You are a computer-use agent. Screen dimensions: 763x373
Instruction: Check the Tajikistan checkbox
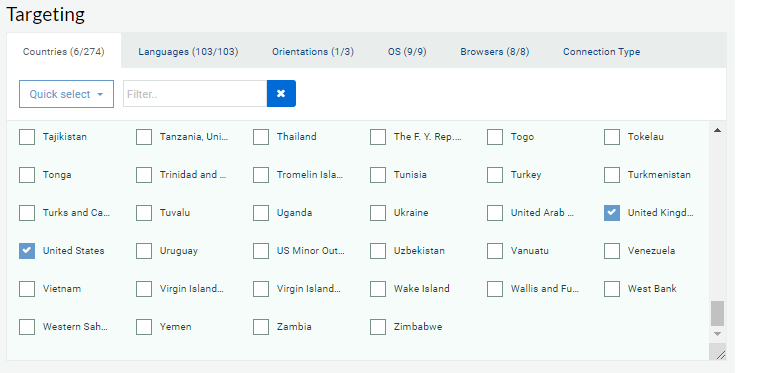27,137
